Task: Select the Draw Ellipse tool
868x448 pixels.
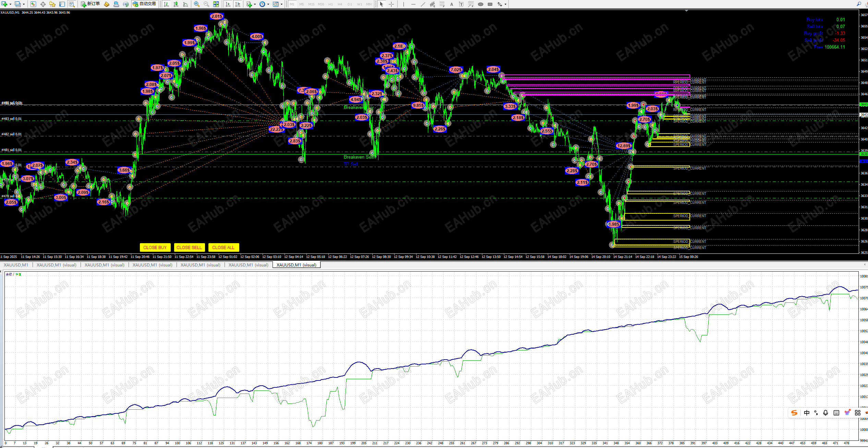Action: pyautogui.click(x=480, y=4)
